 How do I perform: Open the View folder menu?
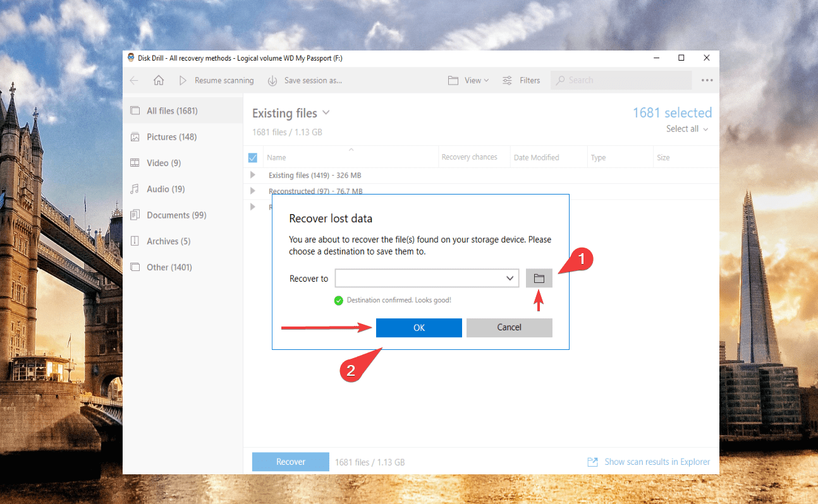tap(468, 80)
